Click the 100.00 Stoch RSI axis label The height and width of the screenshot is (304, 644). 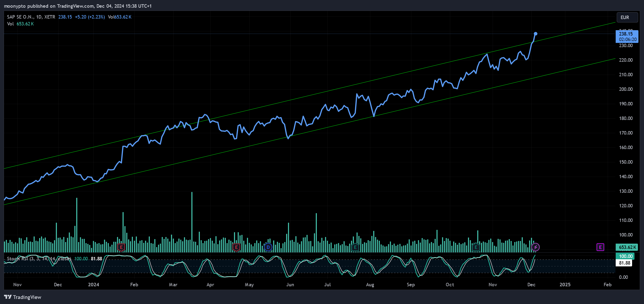pos(625,256)
